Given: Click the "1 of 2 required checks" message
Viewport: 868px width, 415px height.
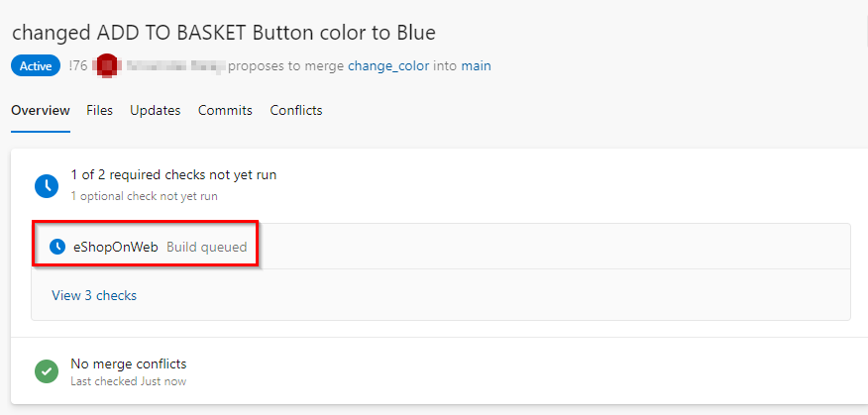Looking at the screenshot, I should [x=173, y=175].
